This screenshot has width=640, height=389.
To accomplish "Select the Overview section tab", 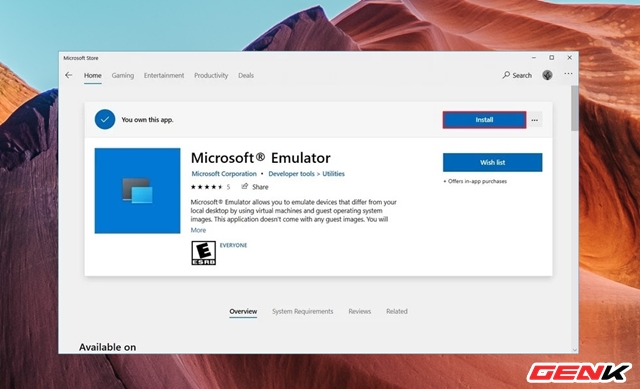I will [x=243, y=311].
